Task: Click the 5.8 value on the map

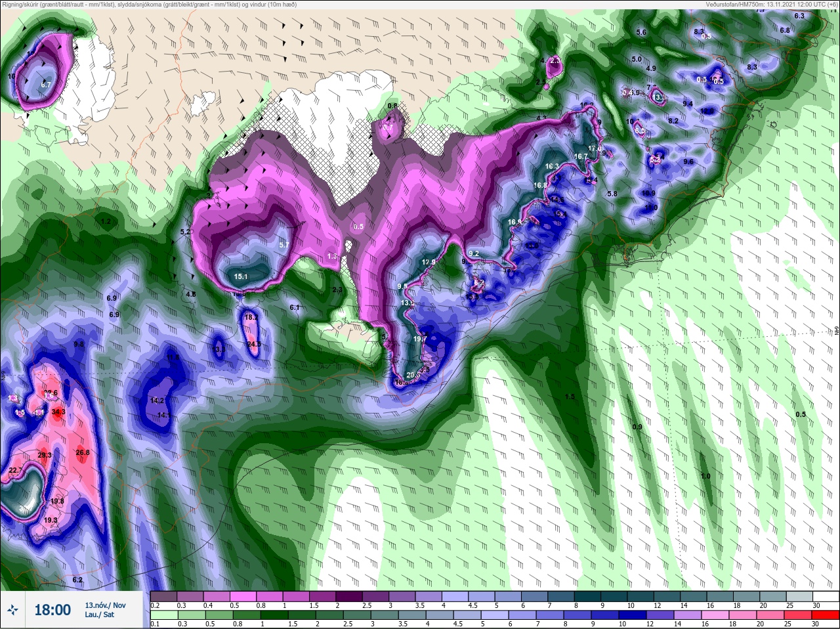Action: 612,194
